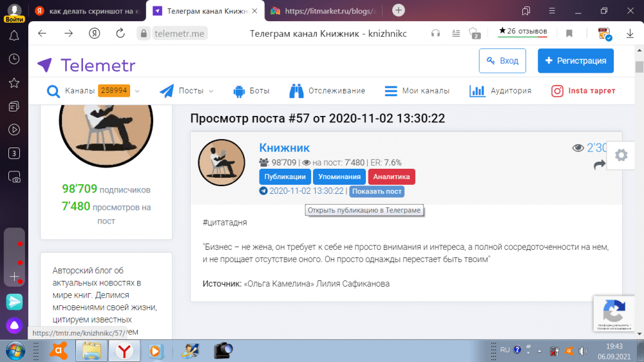Open the Protect shield icon with badge 2
This screenshot has height=362, width=644.
point(475,33)
